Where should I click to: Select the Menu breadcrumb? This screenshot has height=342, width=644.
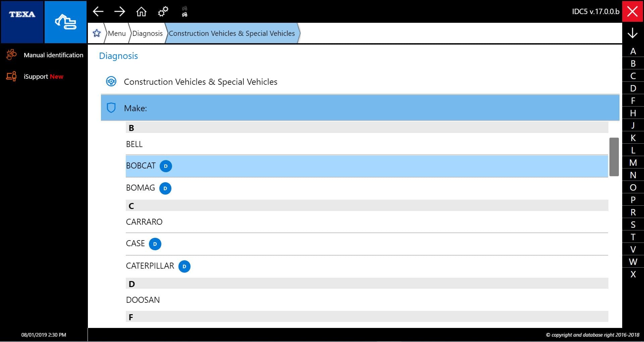click(117, 33)
